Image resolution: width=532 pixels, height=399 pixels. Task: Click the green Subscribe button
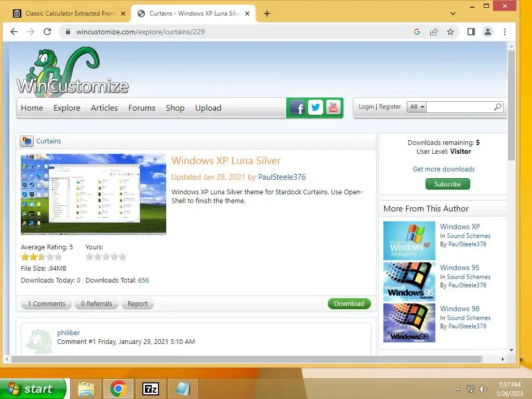(x=447, y=184)
